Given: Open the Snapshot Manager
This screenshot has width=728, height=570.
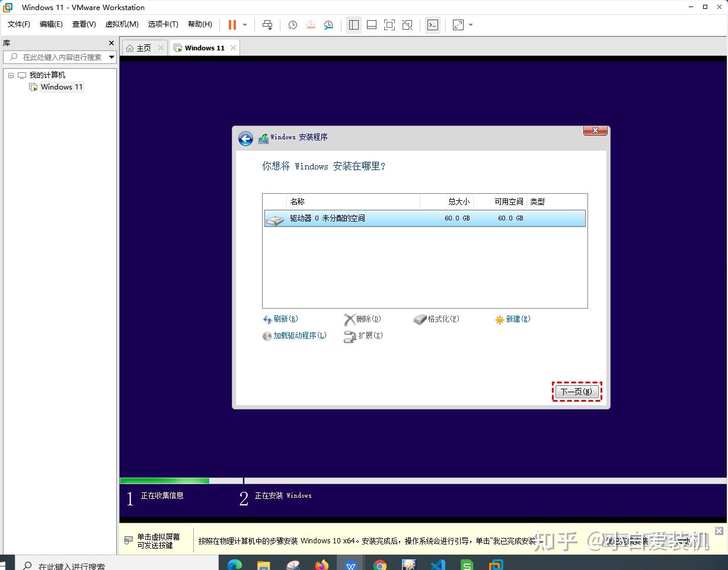Looking at the screenshot, I should (x=328, y=25).
